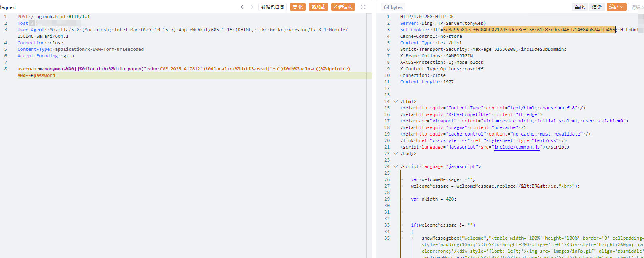Click the orange 美化 button in Request panel
This screenshot has height=258, width=644.
tap(298, 7)
